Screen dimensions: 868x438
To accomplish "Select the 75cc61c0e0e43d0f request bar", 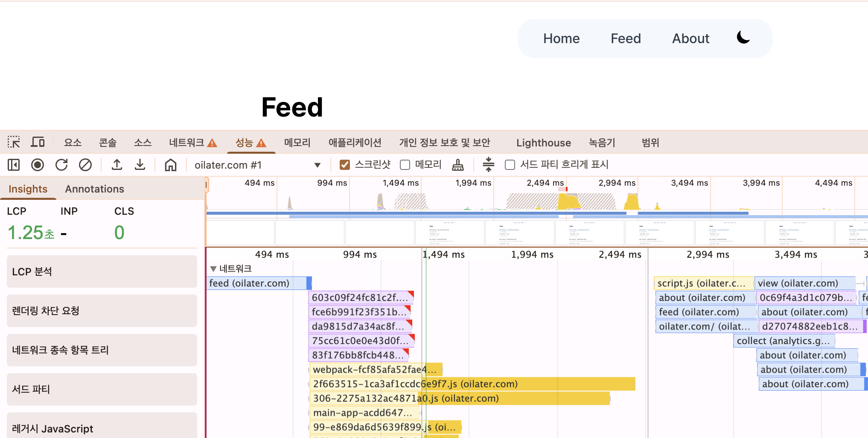I will pyautogui.click(x=361, y=341).
